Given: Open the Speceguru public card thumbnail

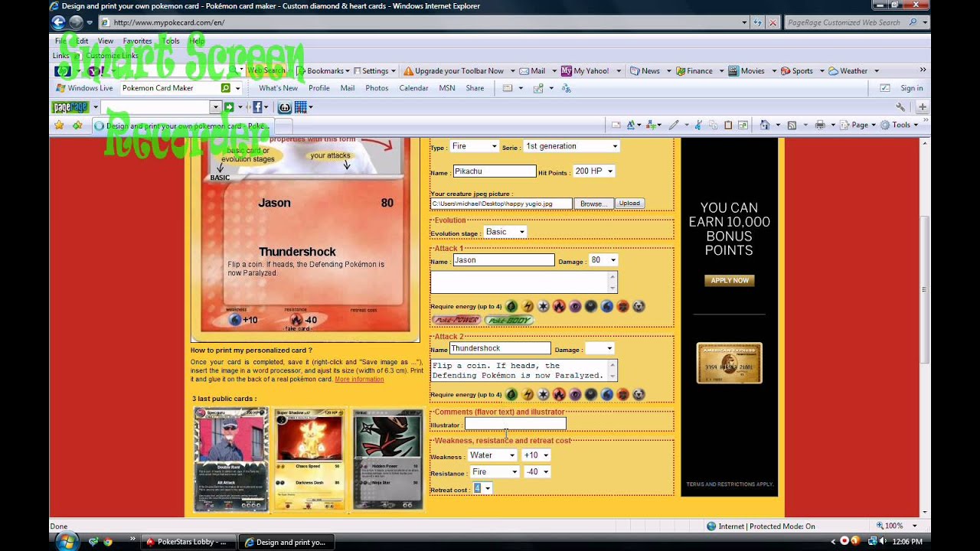Looking at the screenshot, I should (x=231, y=459).
